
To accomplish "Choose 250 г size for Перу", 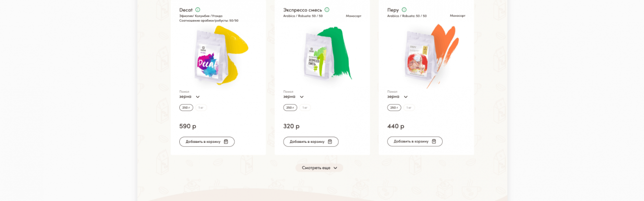I will pos(394,108).
